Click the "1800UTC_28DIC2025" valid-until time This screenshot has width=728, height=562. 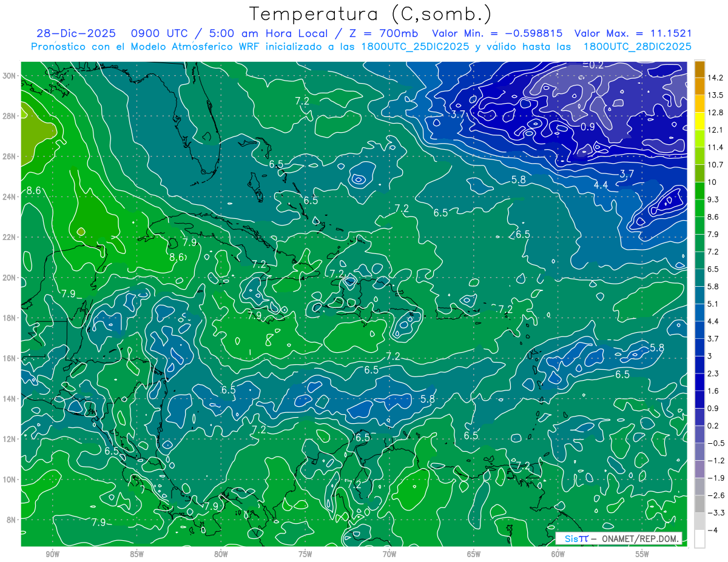pyautogui.click(x=637, y=47)
